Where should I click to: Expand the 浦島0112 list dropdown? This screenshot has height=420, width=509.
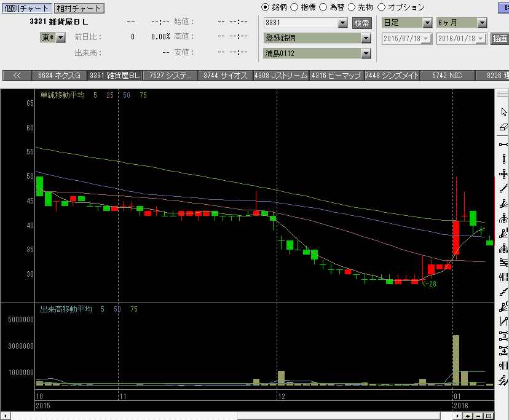(366, 53)
